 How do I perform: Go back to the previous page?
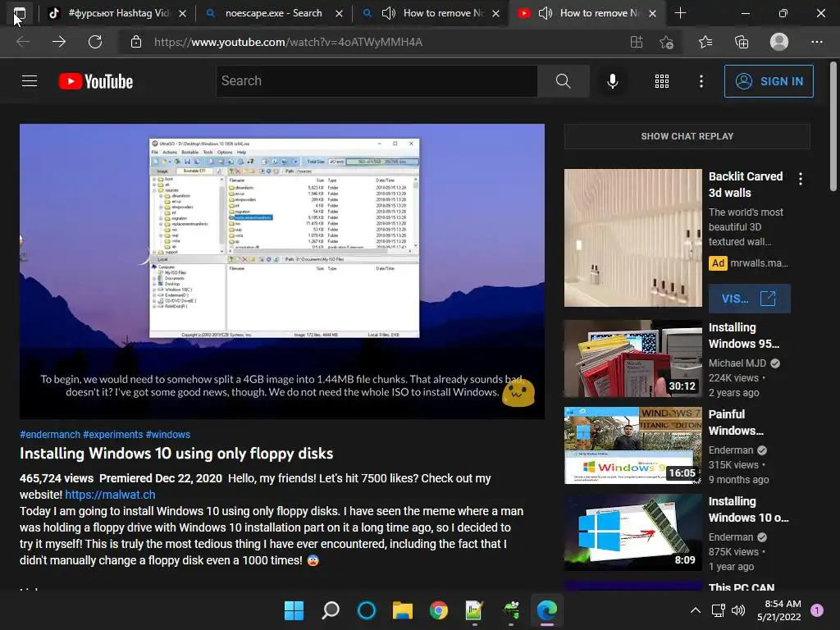tap(23, 42)
